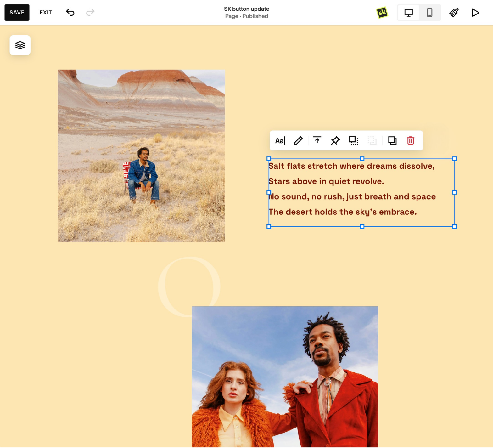The width and height of the screenshot is (493, 448).
Task: Select the couple in red photo
Action: (x=285, y=377)
